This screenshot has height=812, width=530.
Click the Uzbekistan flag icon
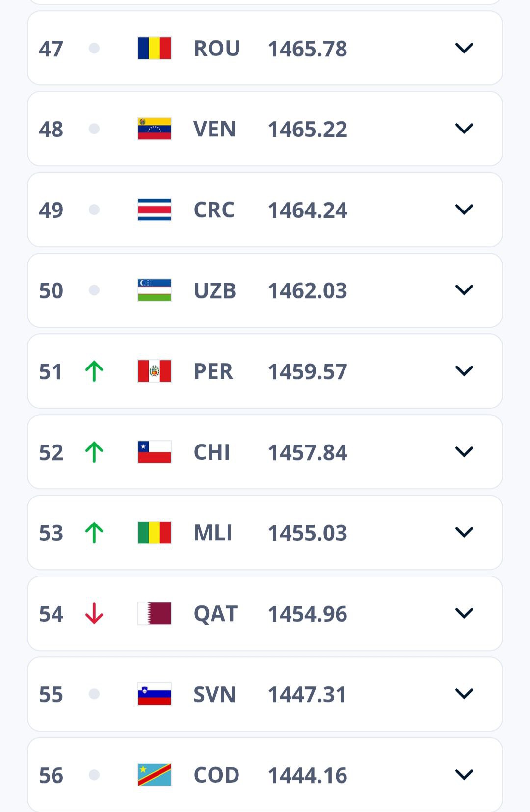click(x=155, y=290)
